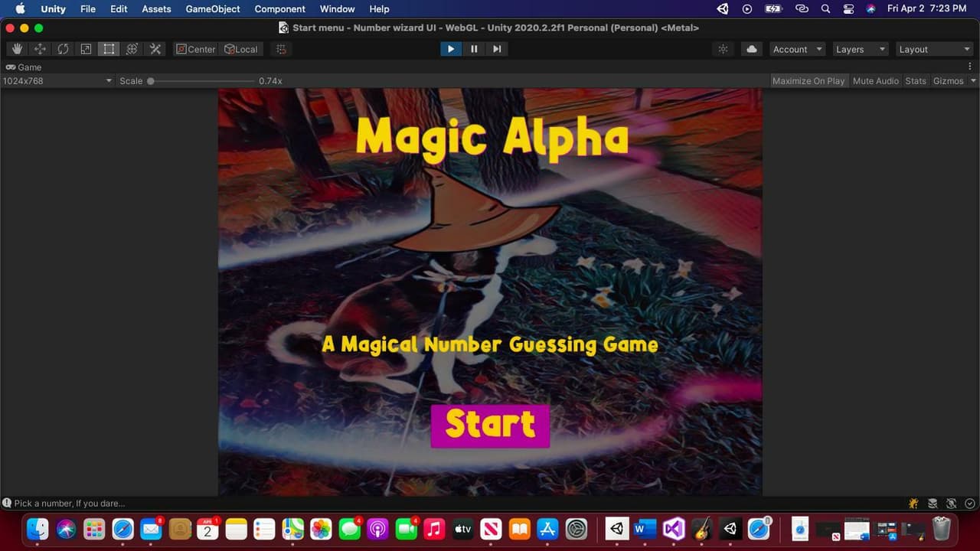Select the Rotate tool
Screen dimensions: 980x551
tap(63, 49)
